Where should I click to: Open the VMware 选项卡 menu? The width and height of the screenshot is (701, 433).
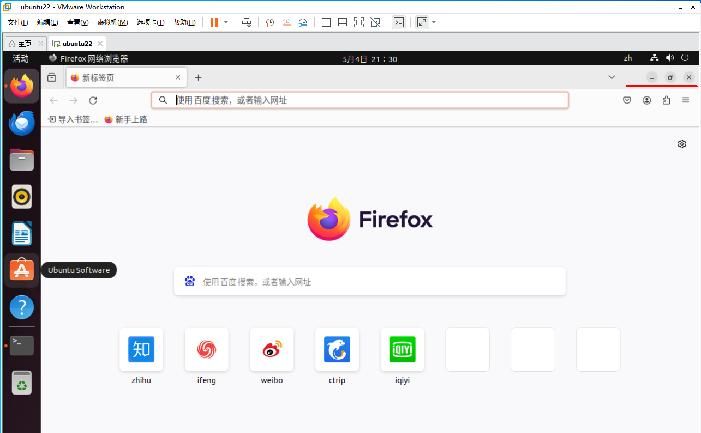pos(151,22)
